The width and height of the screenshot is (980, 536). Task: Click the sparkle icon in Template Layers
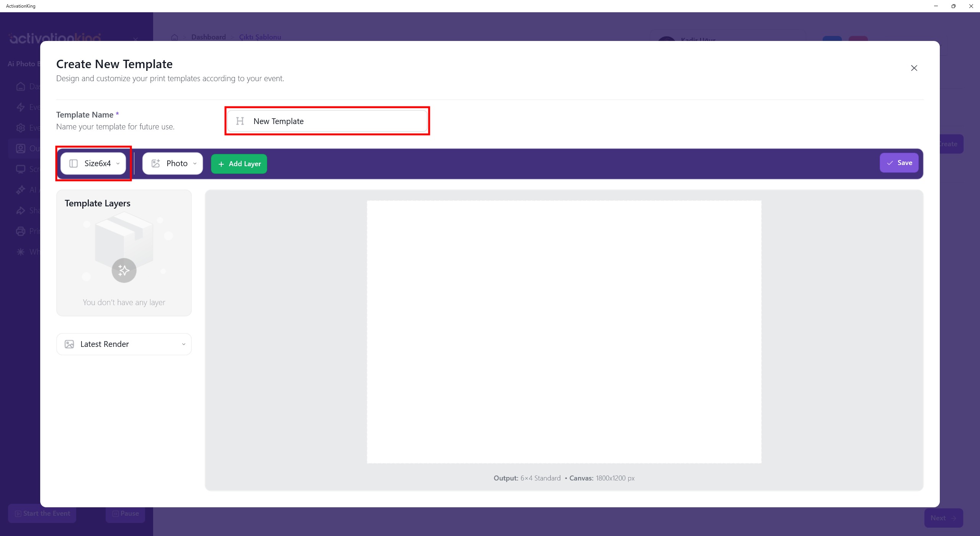pyautogui.click(x=124, y=271)
